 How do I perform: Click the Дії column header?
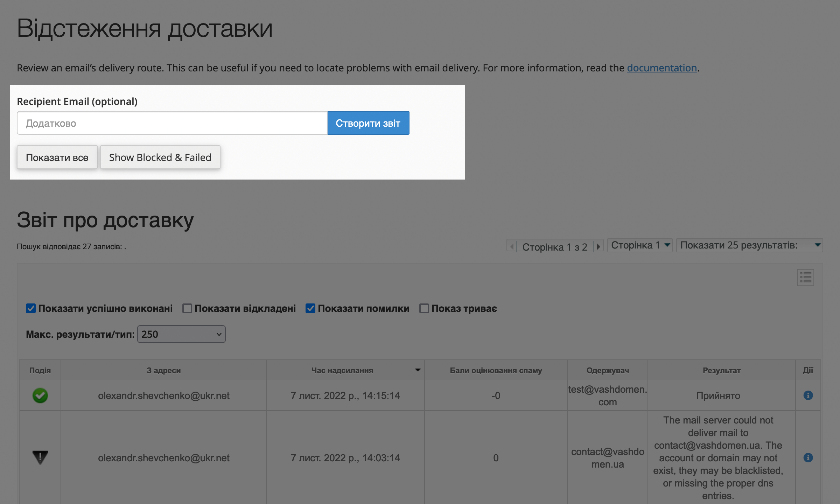pos(808,370)
